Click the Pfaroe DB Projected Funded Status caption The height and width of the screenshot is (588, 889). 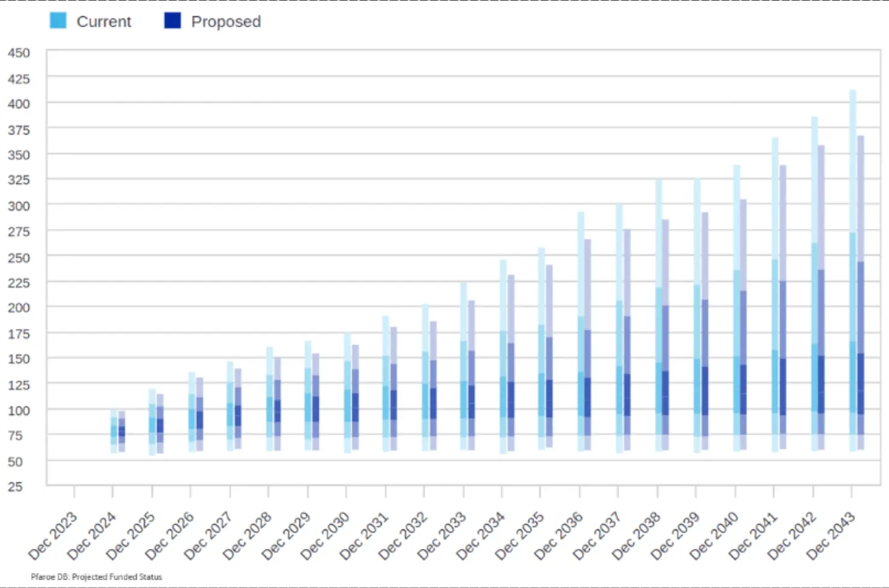click(96, 577)
